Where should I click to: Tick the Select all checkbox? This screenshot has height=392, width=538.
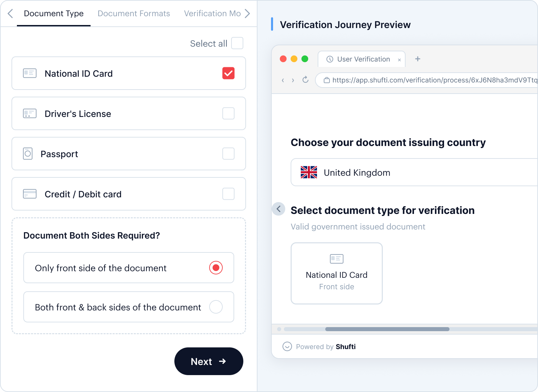point(237,43)
